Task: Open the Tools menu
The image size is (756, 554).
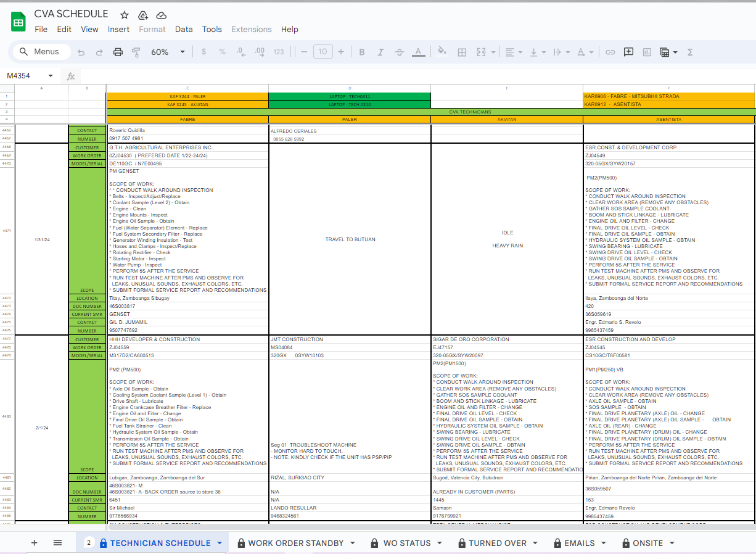Action: point(212,29)
